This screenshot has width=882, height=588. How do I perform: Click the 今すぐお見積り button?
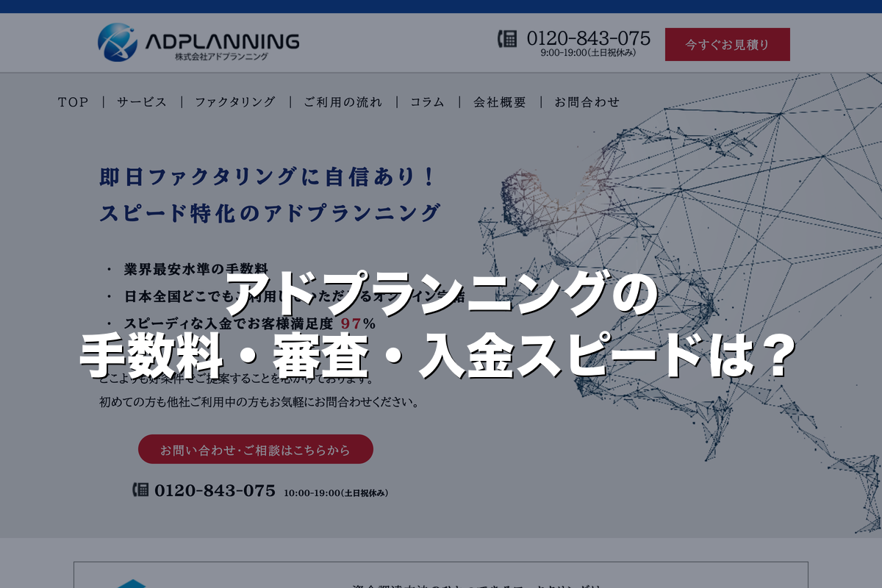728,44
